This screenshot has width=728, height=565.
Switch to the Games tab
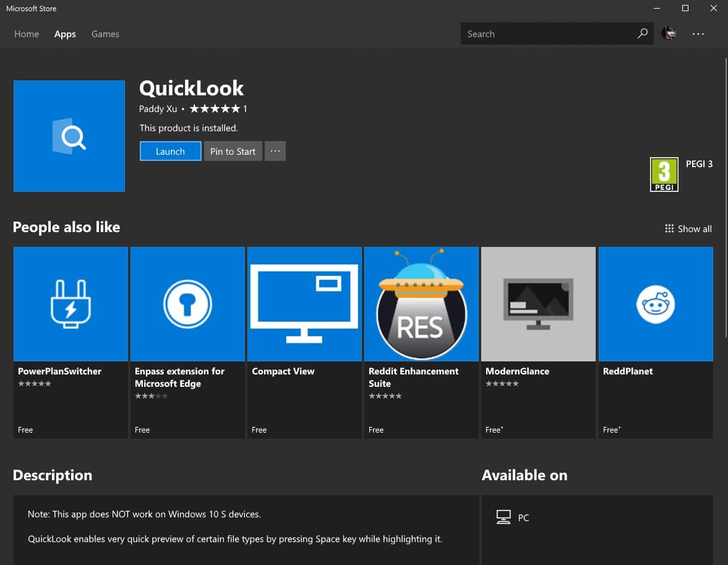click(x=105, y=34)
